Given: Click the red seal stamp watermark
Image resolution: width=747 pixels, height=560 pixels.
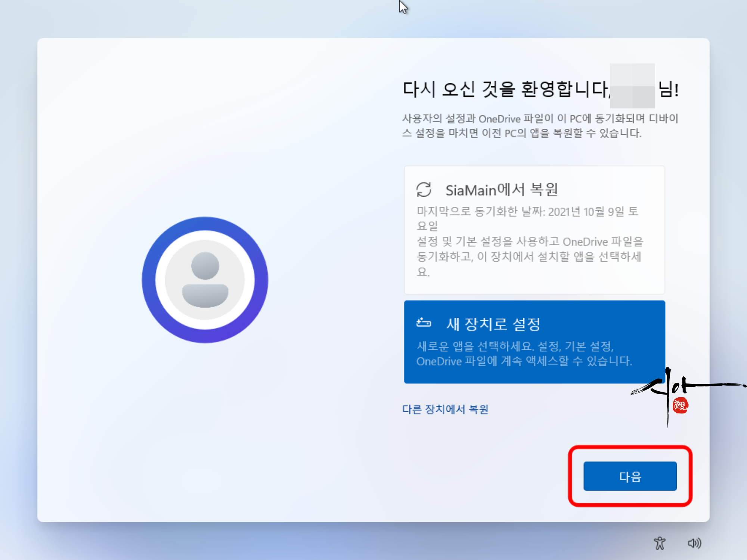Looking at the screenshot, I should tap(680, 405).
